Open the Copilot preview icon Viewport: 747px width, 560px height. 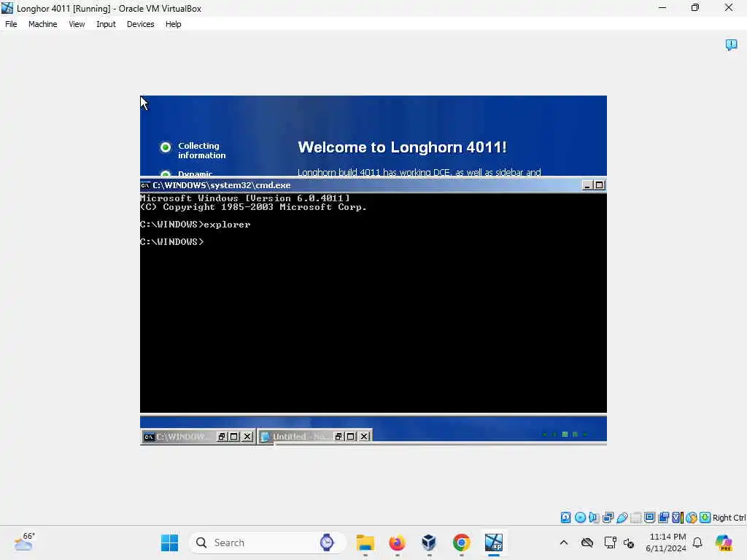(x=723, y=542)
